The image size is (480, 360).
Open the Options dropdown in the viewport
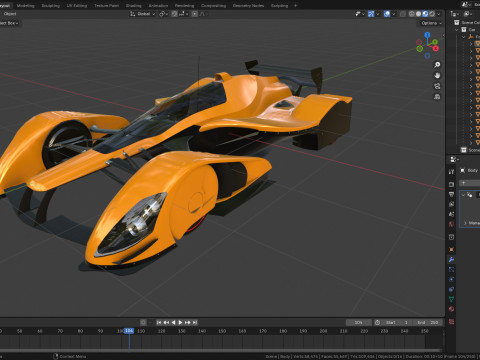click(x=431, y=23)
